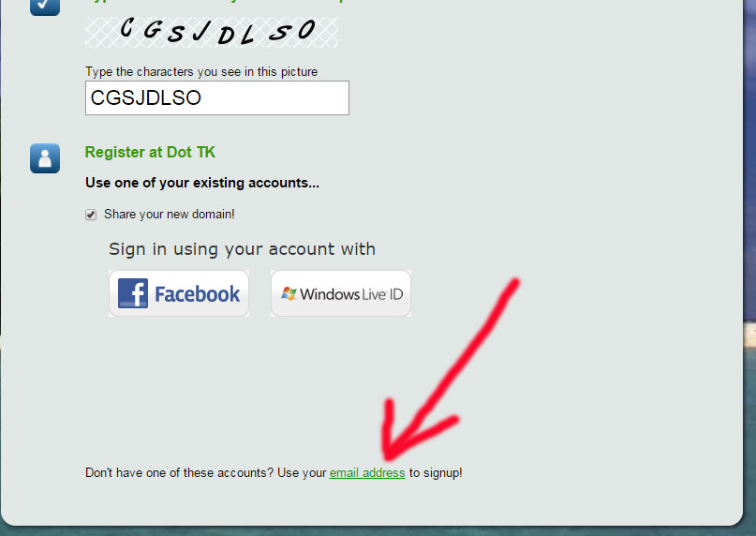
Task: Click the 'Share your new domain!' label text
Action: 170,215
